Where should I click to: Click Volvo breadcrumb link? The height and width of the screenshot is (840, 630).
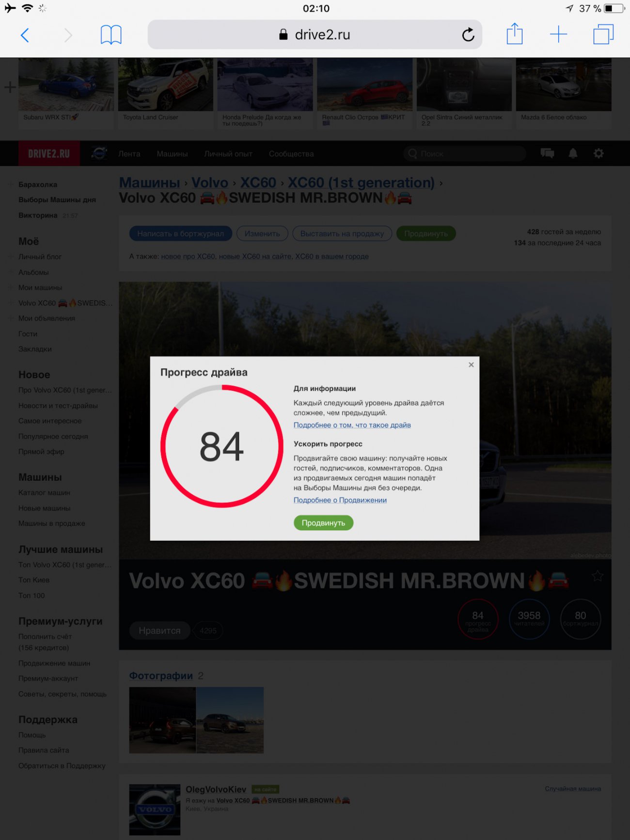[210, 183]
